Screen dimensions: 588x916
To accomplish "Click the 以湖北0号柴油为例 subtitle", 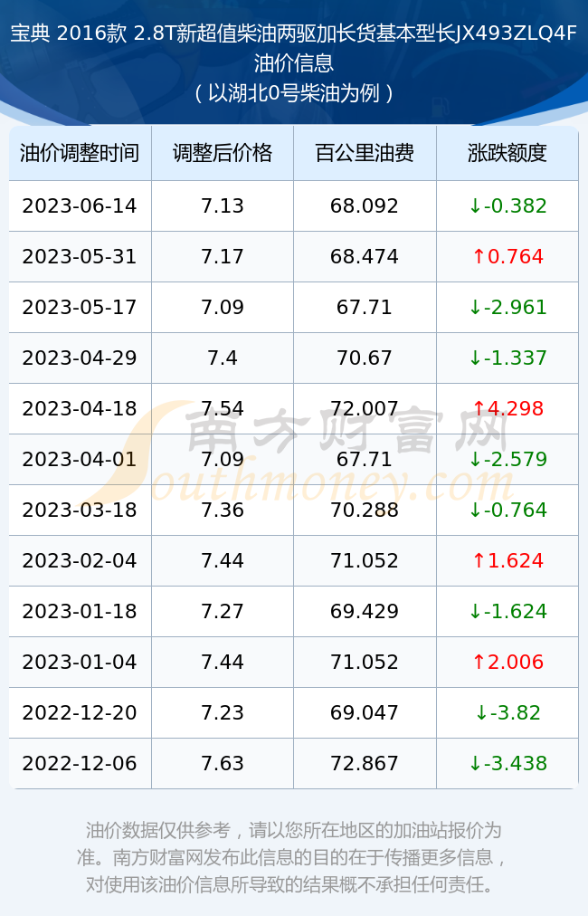I will click(x=294, y=93).
